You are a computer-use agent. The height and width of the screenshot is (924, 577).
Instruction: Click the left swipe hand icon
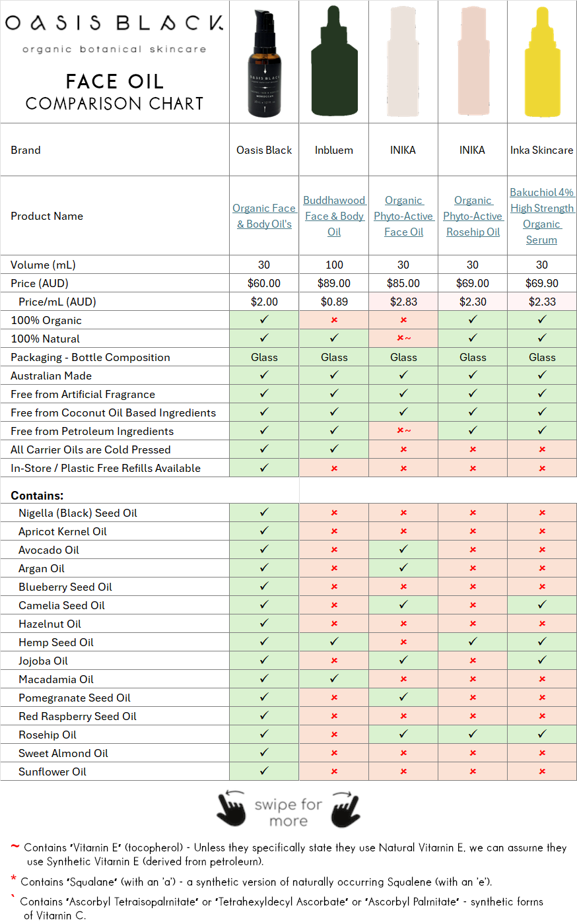(x=231, y=808)
